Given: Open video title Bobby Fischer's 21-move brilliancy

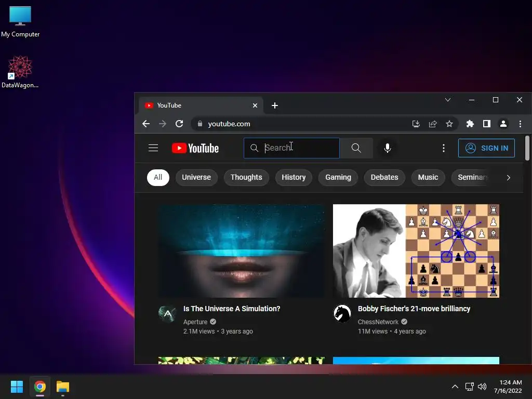Looking at the screenshot, I should coord(414,309).
